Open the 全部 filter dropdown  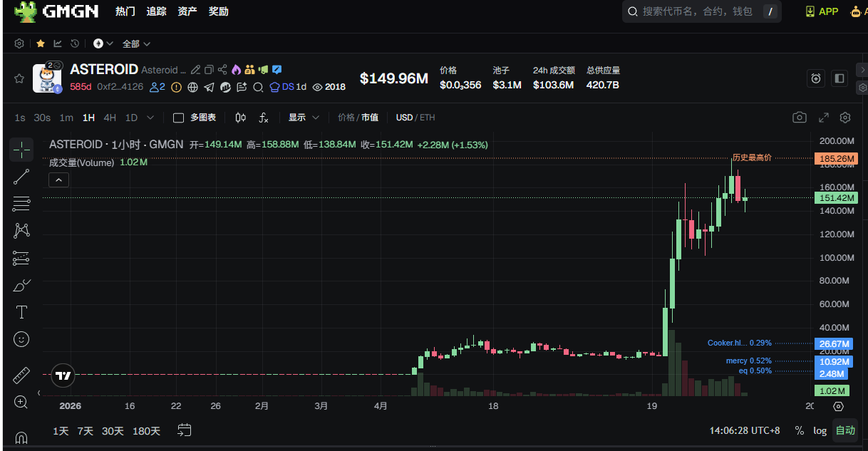click(136, 43)
